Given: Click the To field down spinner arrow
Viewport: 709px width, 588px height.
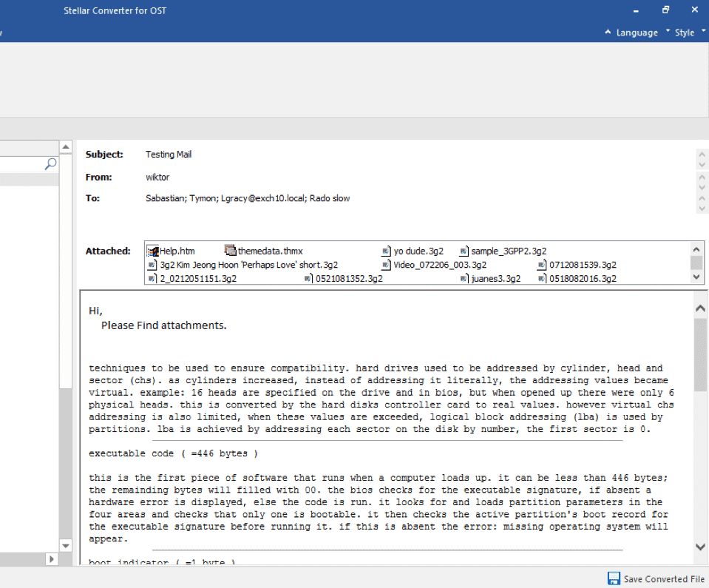Looking at the screenshot, I should click(702, 209).
